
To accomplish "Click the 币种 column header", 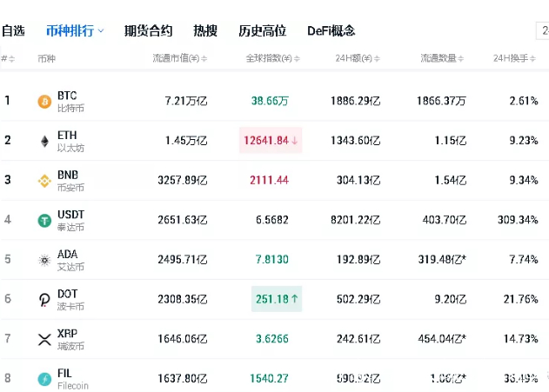I will click(x=47, y=59).
